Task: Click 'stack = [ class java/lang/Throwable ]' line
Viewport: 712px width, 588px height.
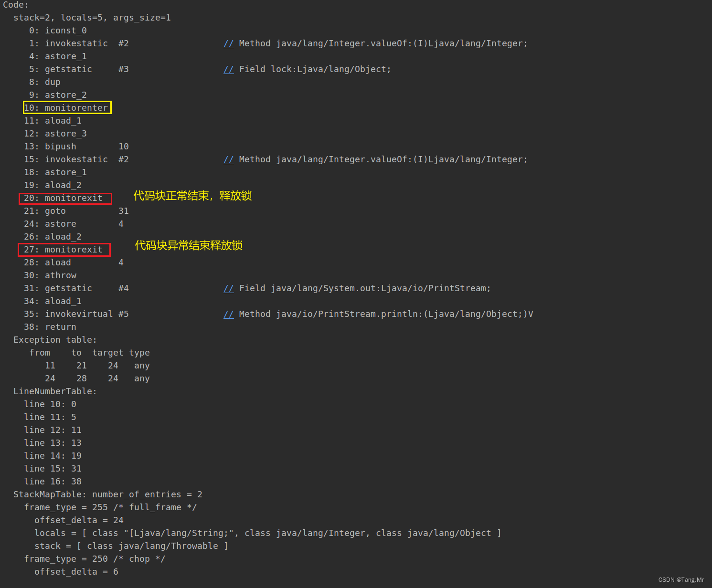Action: click(131, 546)
